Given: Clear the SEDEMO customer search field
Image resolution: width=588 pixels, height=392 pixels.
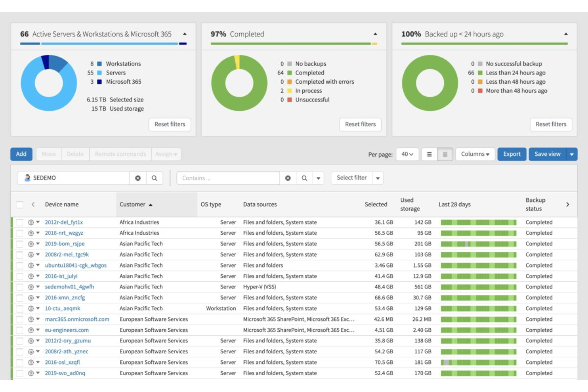Looking at the screenshot, I should (137, 178).
